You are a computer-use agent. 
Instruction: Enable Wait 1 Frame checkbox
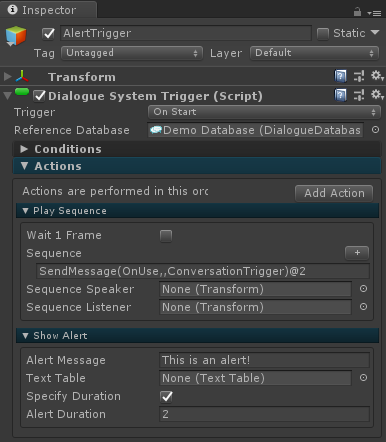[166, 236]
